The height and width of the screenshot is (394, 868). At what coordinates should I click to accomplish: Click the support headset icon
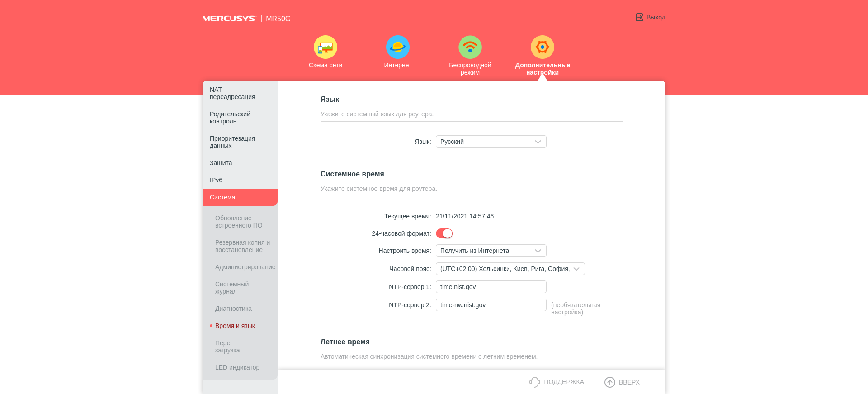tap(534, 382)
